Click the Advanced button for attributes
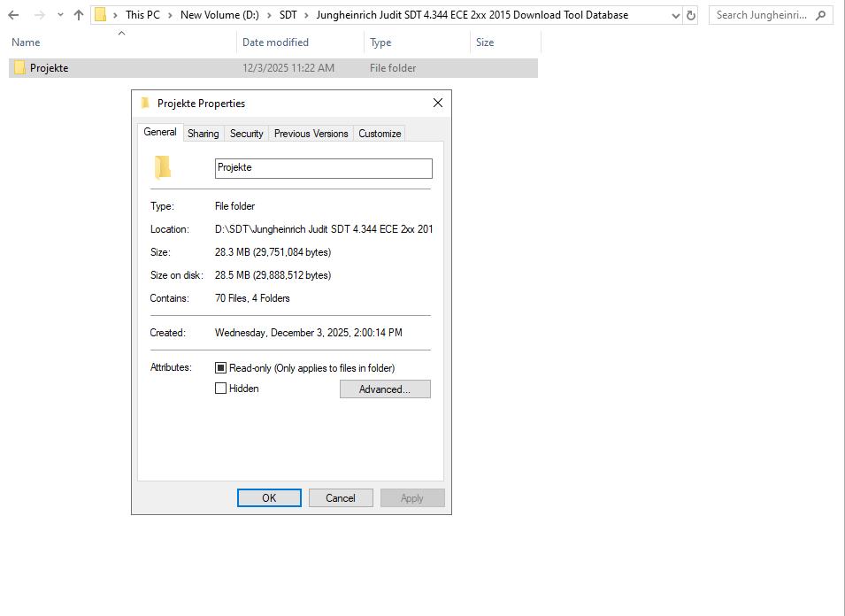This screenshot has width=845, height=616. coord(385,389)
